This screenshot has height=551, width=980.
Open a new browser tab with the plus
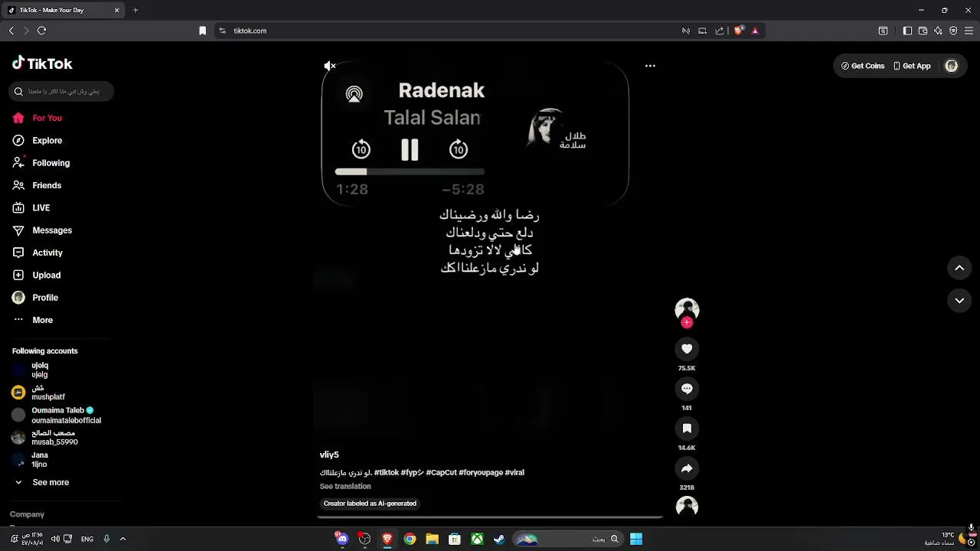(136, 10)
